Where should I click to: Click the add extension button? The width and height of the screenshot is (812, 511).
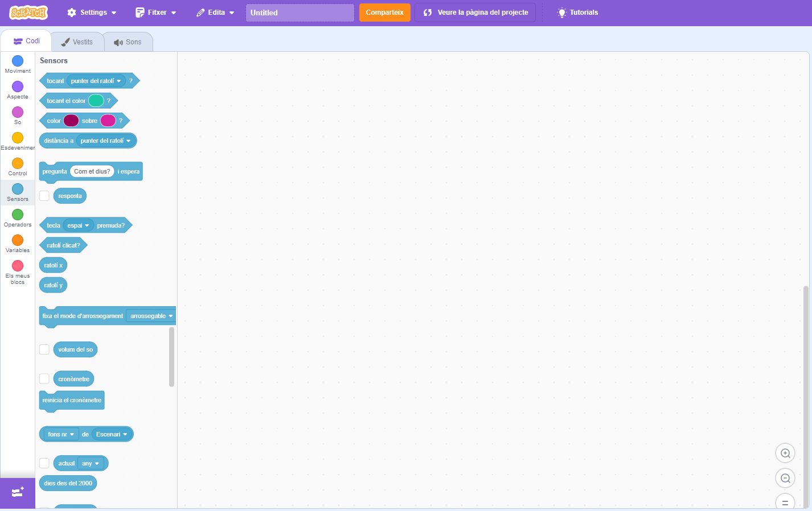(18, 492)
